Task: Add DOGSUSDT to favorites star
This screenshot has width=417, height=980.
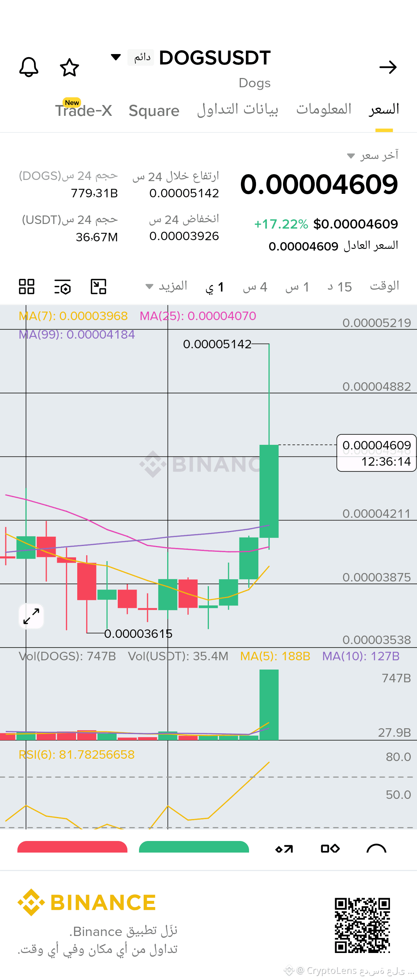Action: 69,67
